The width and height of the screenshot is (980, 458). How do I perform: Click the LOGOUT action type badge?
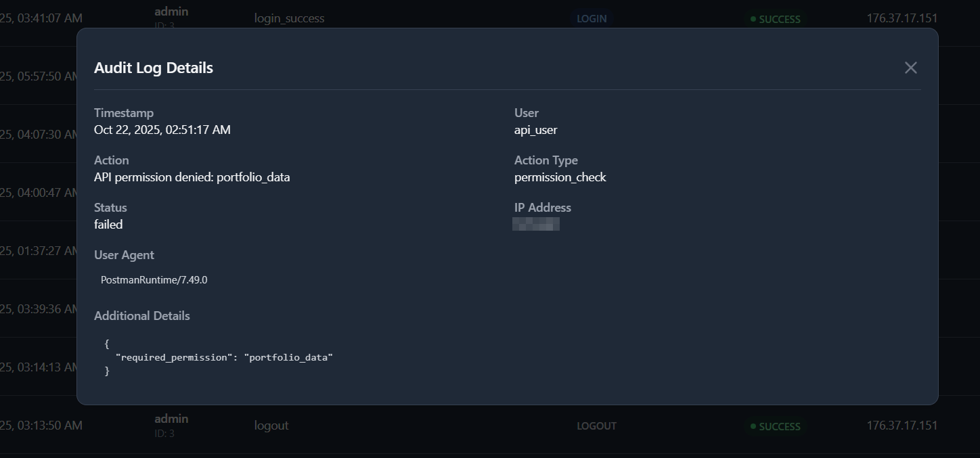tap(596, 426)
